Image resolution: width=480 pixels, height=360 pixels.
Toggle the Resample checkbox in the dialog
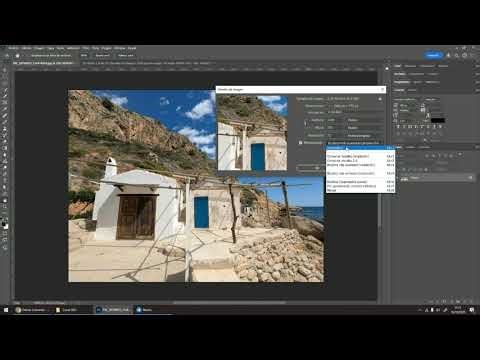tap(300, 143)
